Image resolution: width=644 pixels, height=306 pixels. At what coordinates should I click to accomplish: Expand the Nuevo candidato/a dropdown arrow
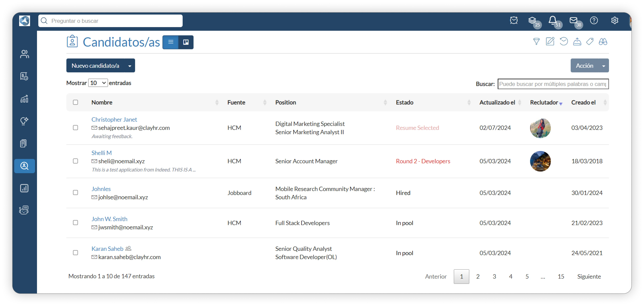(x=130, y=66)
